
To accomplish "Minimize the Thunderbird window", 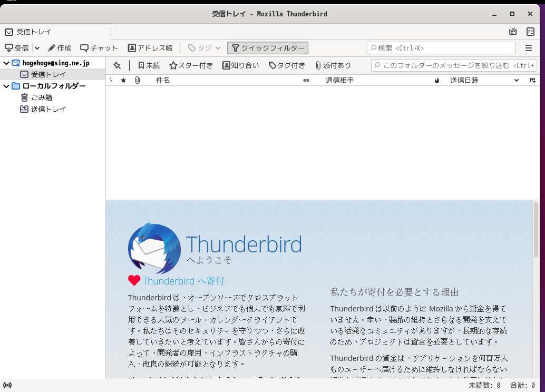I will (494, 14).
